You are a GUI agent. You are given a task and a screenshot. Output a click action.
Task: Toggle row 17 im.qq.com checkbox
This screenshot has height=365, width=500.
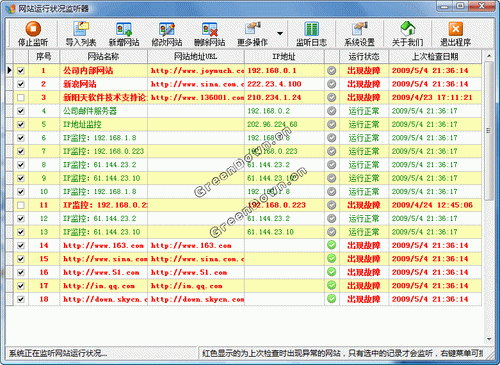[21, 286]
